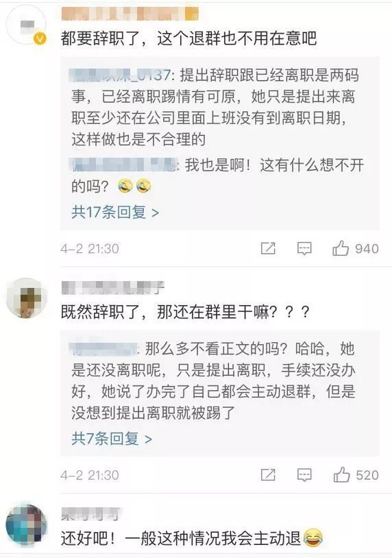Open the verified user's avatar at top
The height and width of the screenshot is (558, 392).
[26, 25]
